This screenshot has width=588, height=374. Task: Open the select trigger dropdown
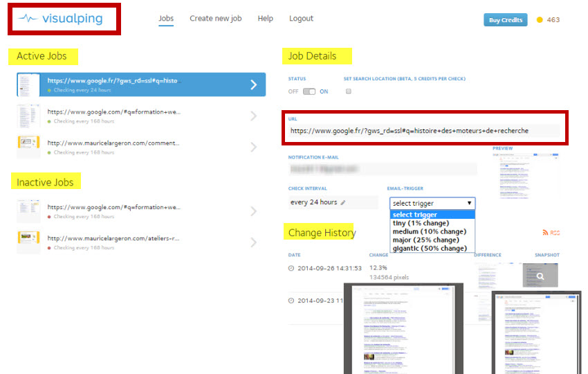click(x=432, y=203)
